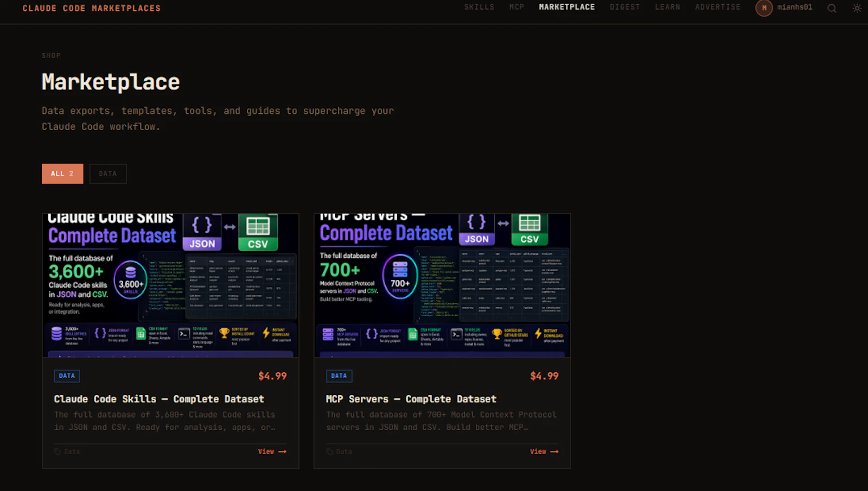Toggle the light/dark theme sun icon
Screen dimensions: 868x491
tap(857, 8)
